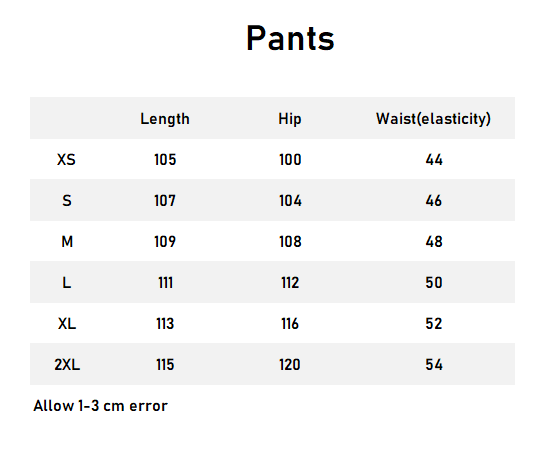539x463 pixels.
Task: Select the M size row label
Action: pos(67,242)
